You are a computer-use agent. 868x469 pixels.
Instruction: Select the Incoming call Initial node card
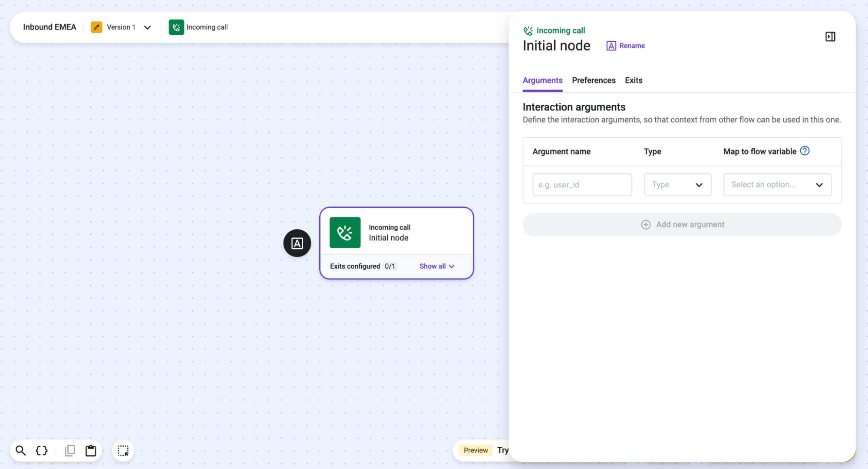click(396, 243)
